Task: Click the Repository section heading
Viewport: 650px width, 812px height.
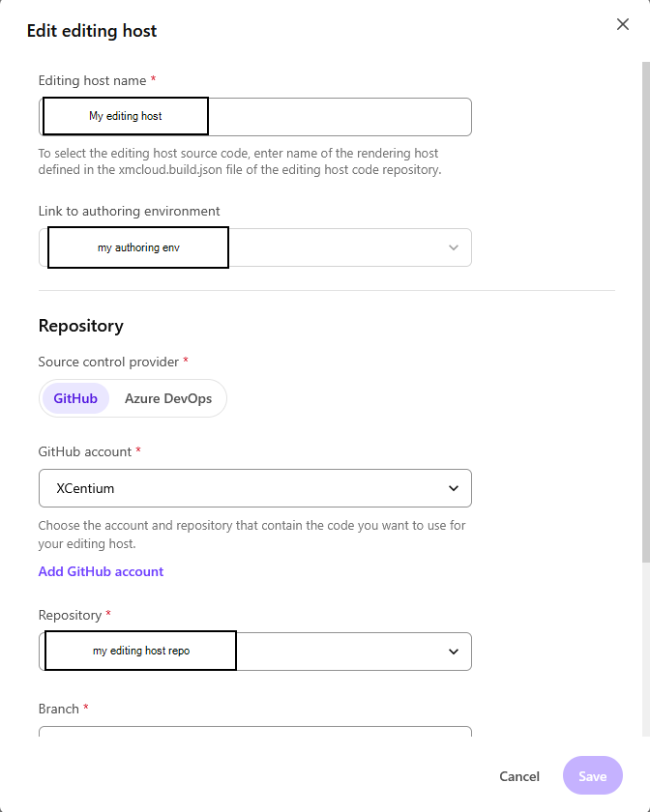Action: [x=81, y=326]
